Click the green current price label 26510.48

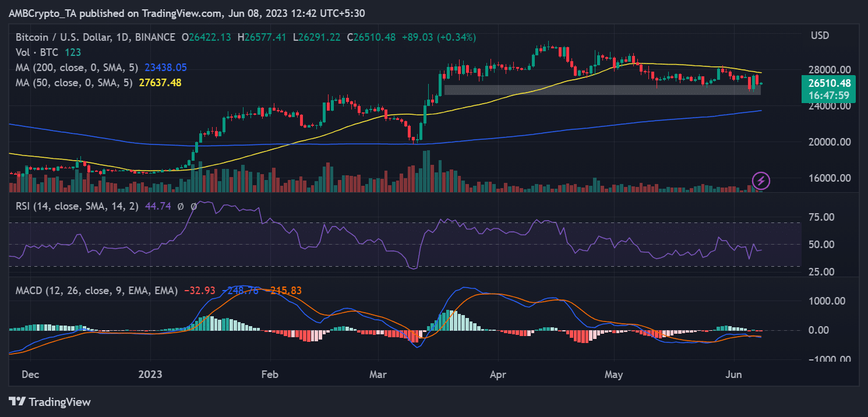(x=827, y=83)
